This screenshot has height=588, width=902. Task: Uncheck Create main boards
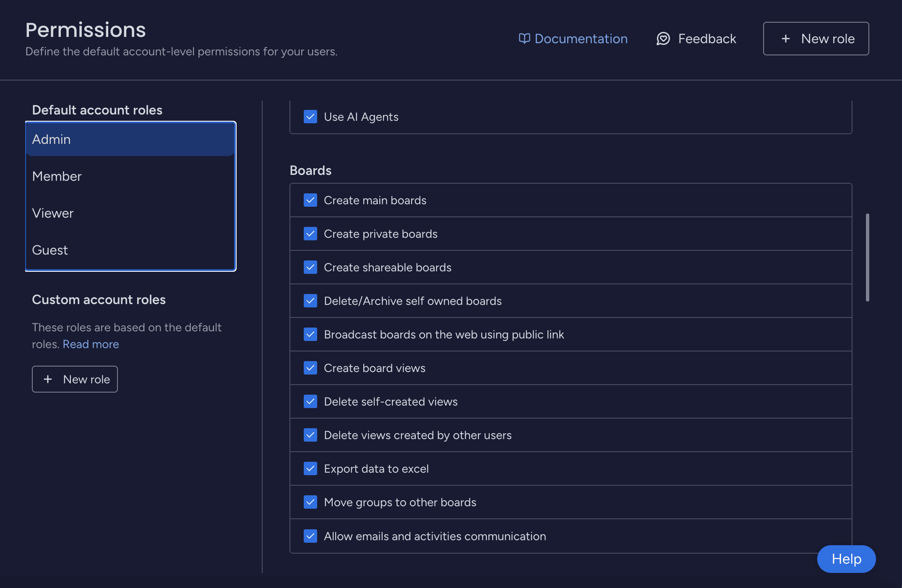coord(310,200)
